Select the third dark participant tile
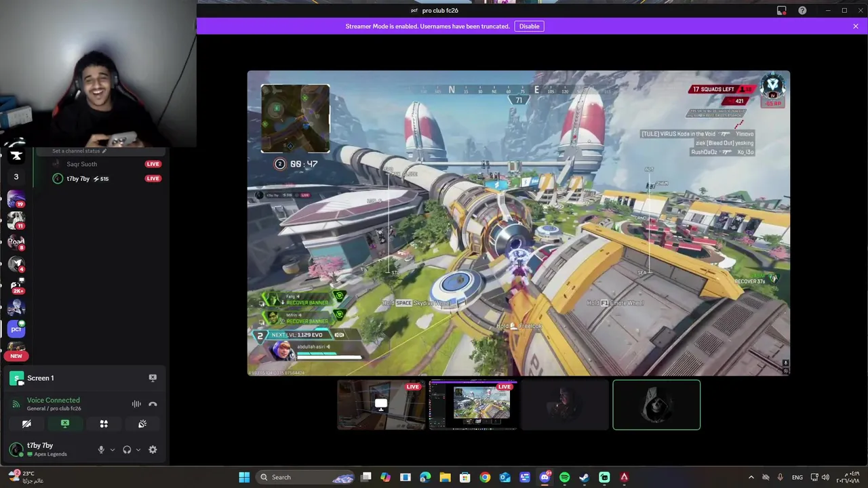The image size is (868, 488). (x=565, y=405)
